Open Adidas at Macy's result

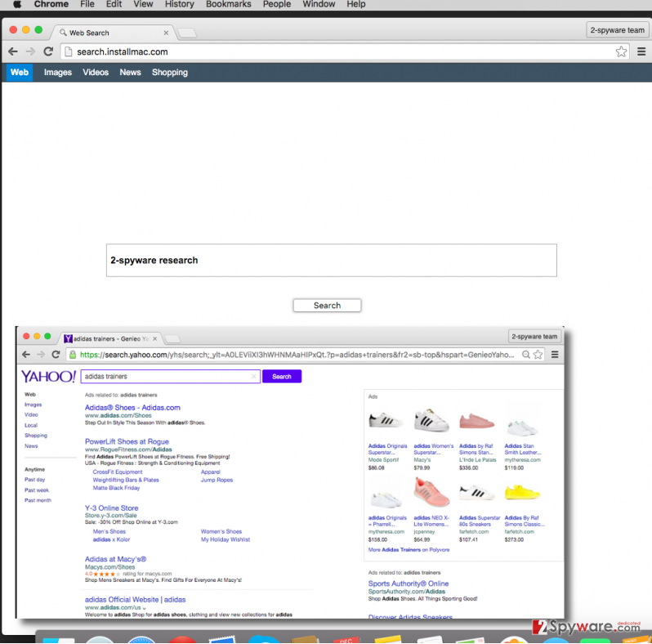pos(115,559)
